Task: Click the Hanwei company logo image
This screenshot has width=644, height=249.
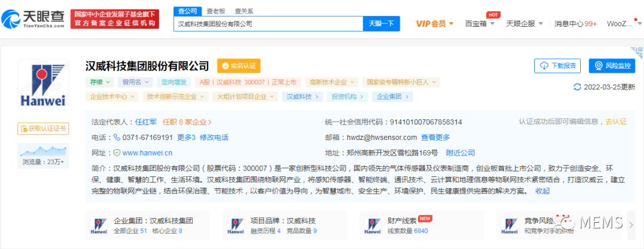Action: [x=43, y=85]
